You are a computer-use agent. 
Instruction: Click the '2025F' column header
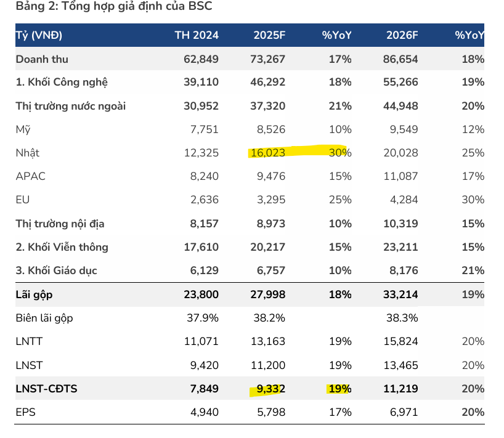coord(269,35)
